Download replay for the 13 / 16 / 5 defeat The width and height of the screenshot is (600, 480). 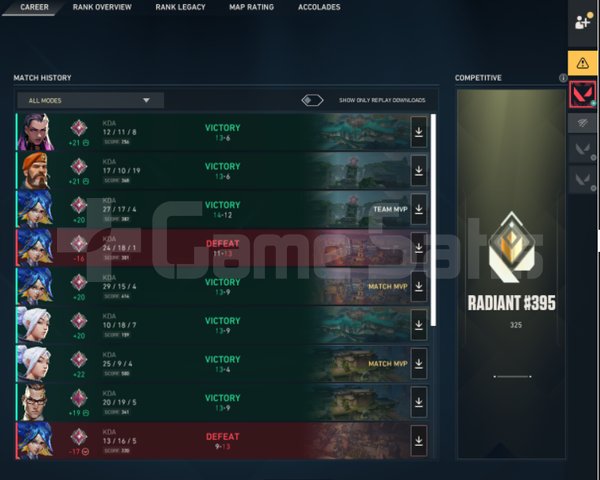pos(419,441)
